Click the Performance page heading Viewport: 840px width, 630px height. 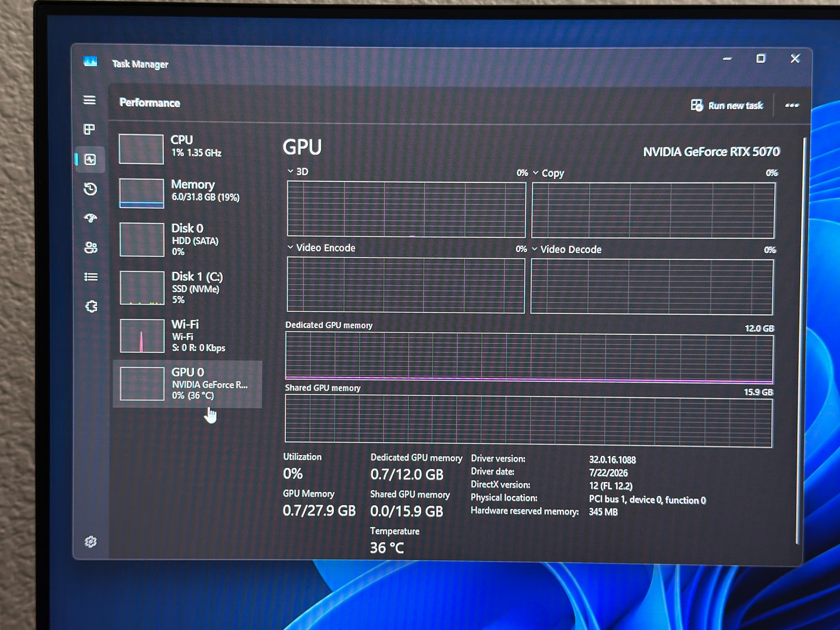pyautogui.click(x=150, y=103)
